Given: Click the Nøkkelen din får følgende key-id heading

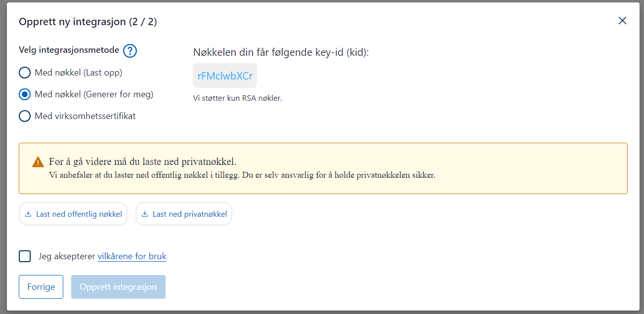Looking at the screenshot, I should tap(281, 52).
